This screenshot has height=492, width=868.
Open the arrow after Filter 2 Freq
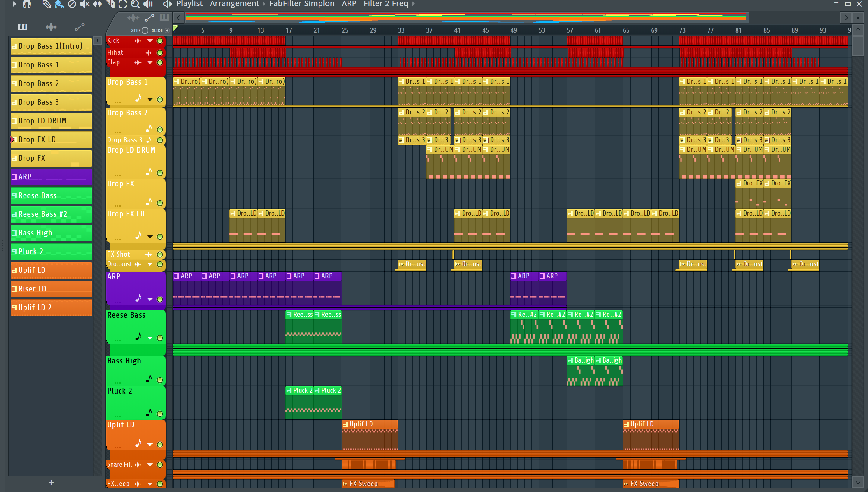tap(413, 4)
